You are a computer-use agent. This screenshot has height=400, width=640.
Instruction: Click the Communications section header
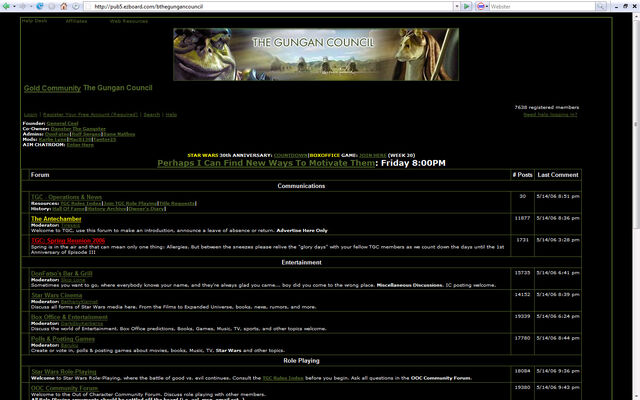pos(301,186)
